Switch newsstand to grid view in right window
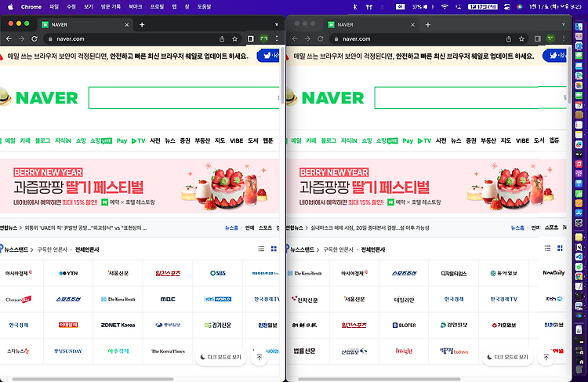The height and width of the screenshot is (382, 588). click(x=560, y=249)
